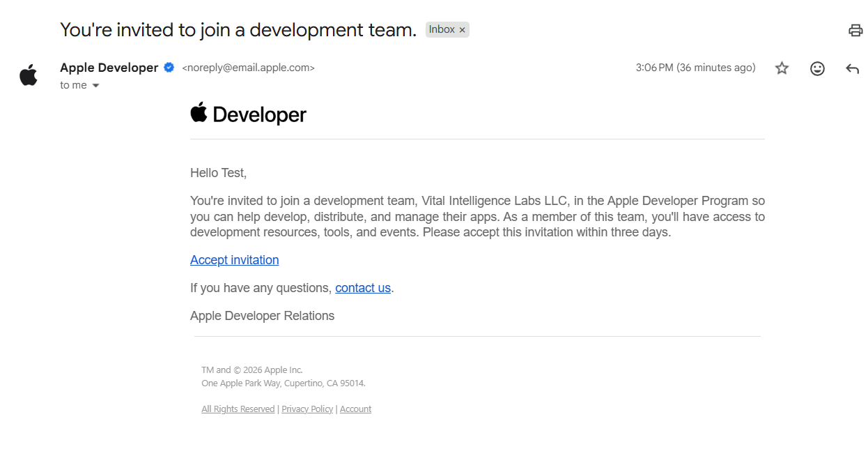Screen dimensions: 868x472
Task: Open the Privacy Policy footer link
Action: click(x=307, y=409)
